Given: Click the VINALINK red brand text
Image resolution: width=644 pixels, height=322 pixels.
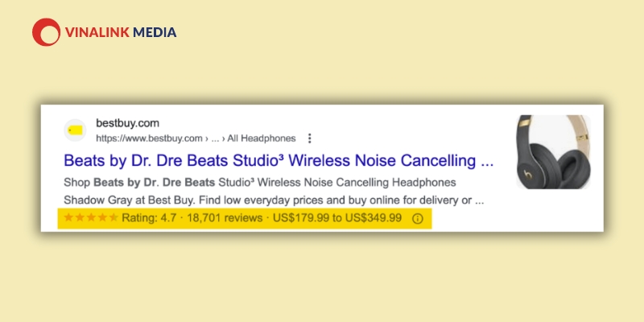Looking at the screenshot, I should pyautogui.click(x=97, y=32).
